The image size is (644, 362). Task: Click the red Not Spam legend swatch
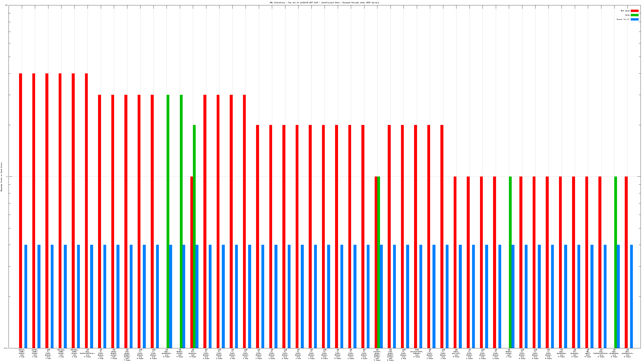pyautogui.click(x=635, y=11)
